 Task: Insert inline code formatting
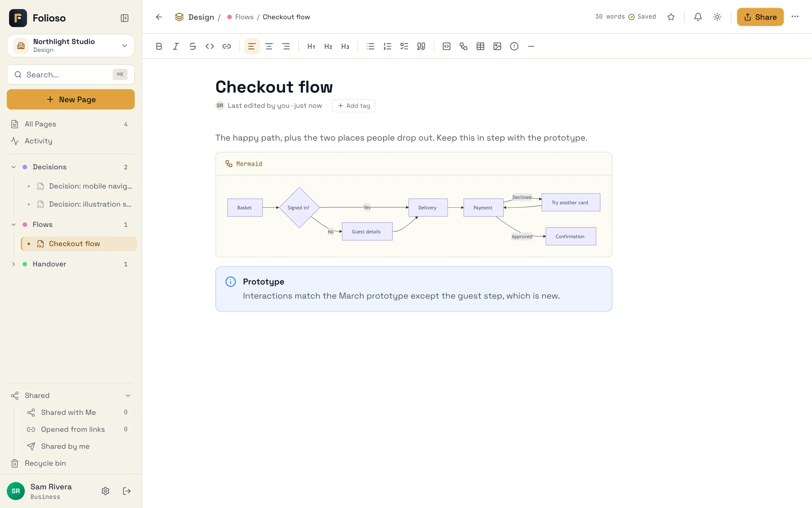click(210, 46)
